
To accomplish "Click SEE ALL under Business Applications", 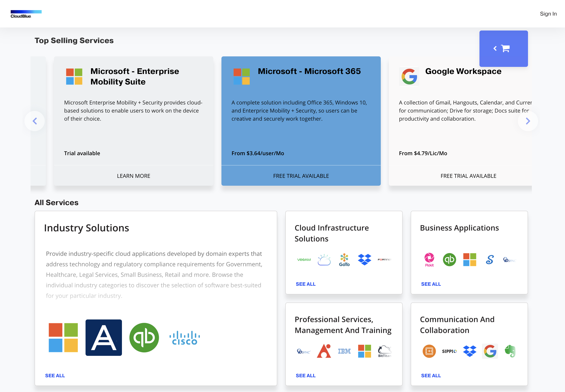I will click(x=431, y=284).
